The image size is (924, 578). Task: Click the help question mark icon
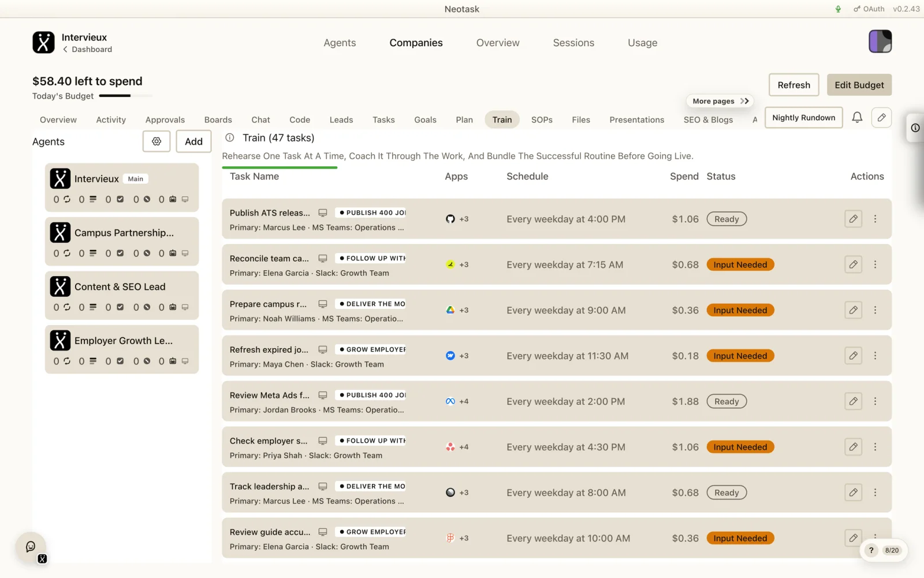click(871, 550)
